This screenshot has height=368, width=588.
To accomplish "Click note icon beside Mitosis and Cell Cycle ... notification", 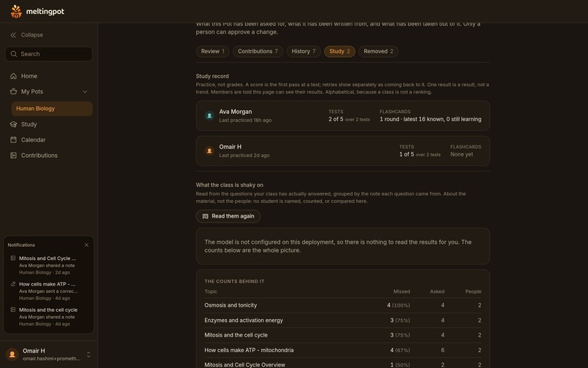I will [x=13, y=258].
